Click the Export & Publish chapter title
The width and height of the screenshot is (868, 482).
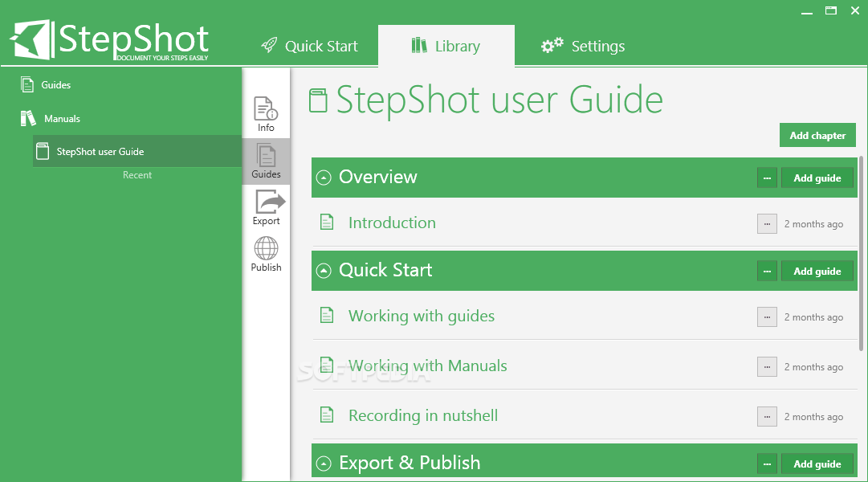(410, 463)
